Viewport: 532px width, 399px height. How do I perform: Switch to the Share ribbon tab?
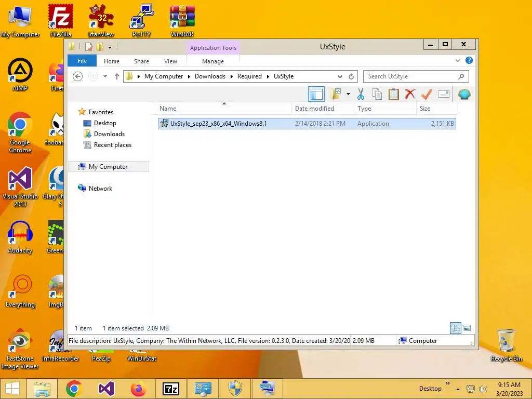pyautogui.click(x=141, y=61)
